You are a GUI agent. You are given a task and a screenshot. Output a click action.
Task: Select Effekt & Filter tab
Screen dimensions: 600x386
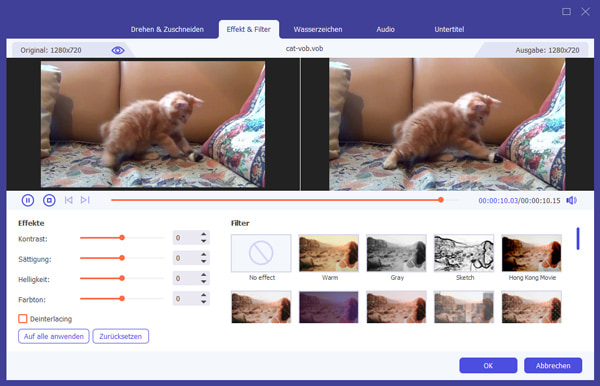pos(248,29)
